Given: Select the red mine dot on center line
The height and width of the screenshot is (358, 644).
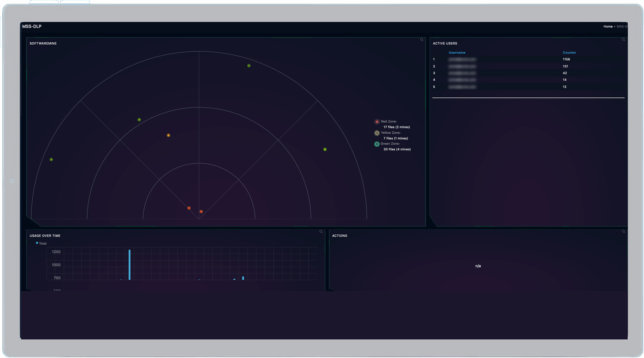Looking at the screenshot, I should click(x=201, y=212).
